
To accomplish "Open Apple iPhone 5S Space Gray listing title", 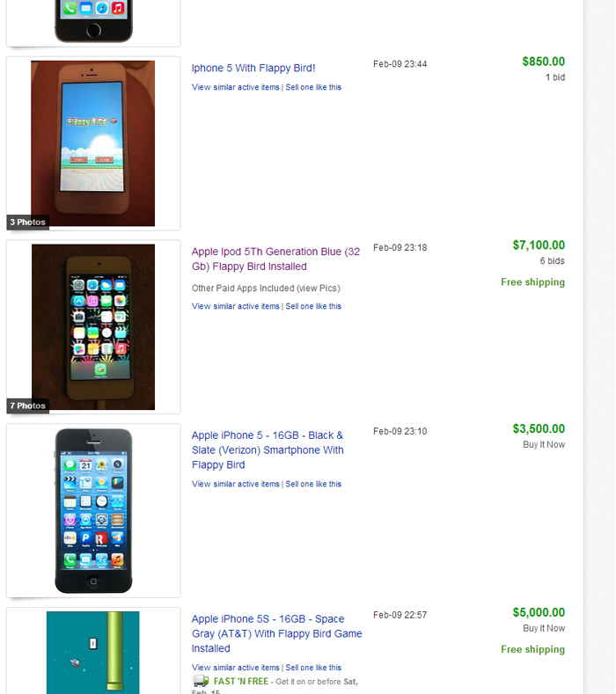I will pos(277,633).
